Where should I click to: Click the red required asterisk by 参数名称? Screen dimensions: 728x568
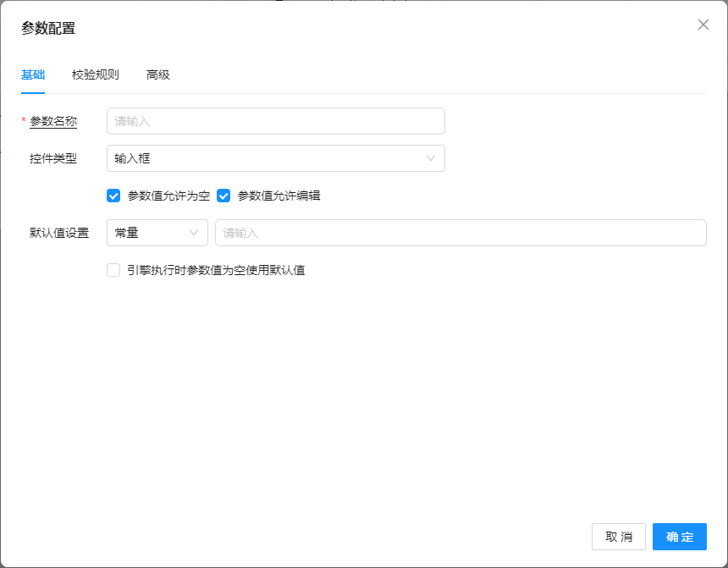point(24,121)
